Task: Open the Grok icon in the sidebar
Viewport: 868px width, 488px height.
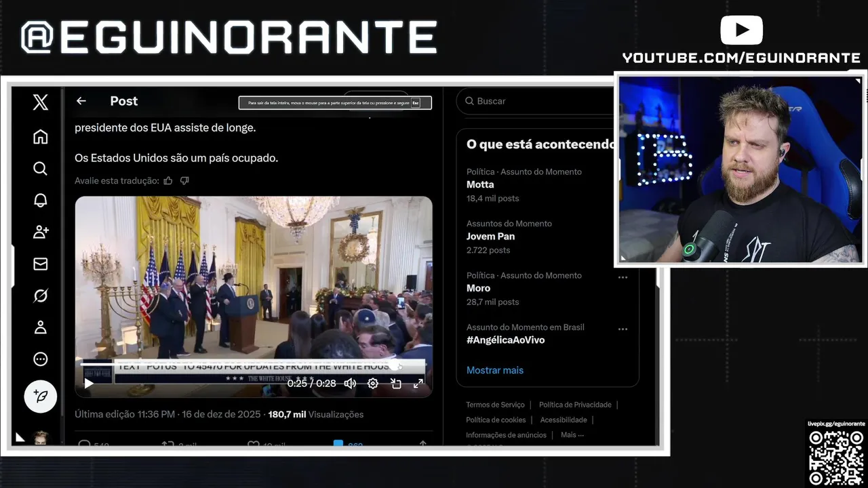Action: tap(40, 296)
